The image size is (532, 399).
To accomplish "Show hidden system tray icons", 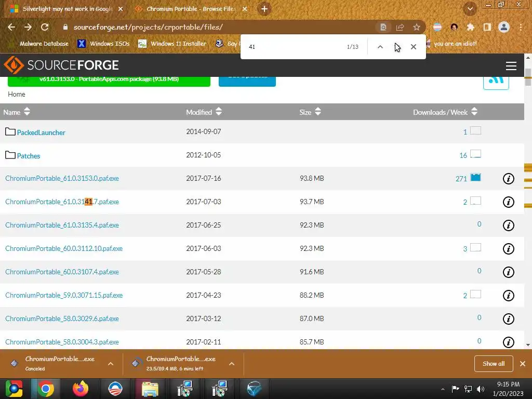I will pos(443,389).
